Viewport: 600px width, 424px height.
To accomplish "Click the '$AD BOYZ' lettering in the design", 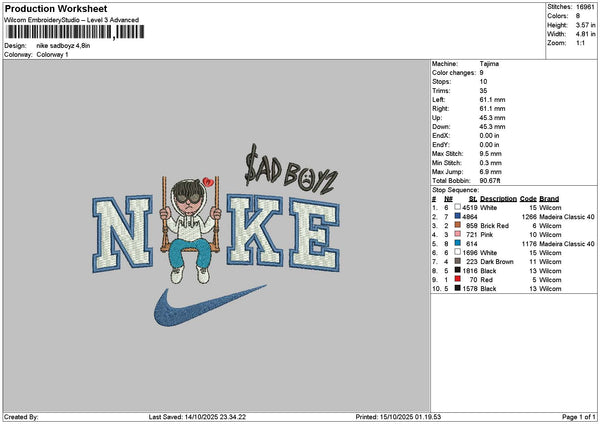I will (x=291, y=170).
